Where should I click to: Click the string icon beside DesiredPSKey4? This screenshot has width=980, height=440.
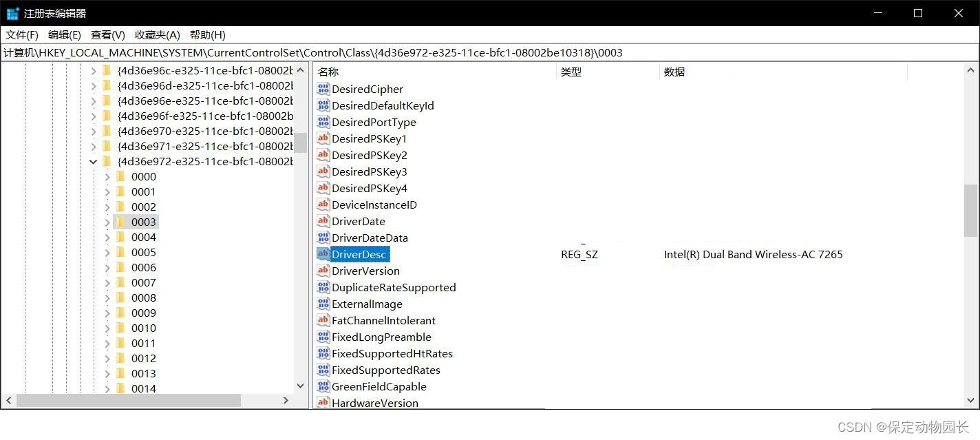(x=323, y=188)
